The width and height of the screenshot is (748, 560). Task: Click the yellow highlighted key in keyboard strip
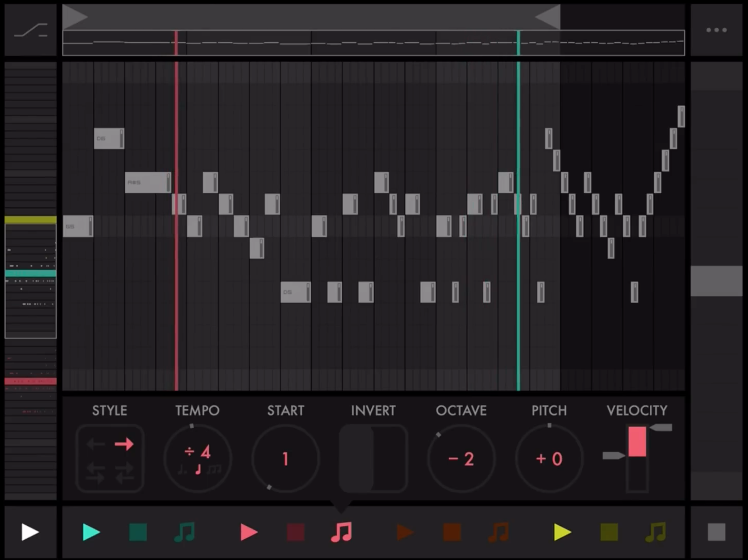(x=31, y=220)
